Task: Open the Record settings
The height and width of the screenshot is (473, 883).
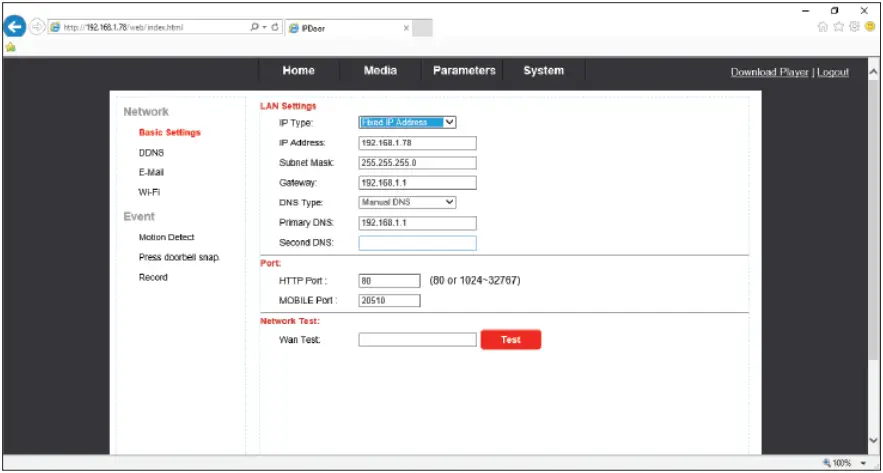Action: 153,278
